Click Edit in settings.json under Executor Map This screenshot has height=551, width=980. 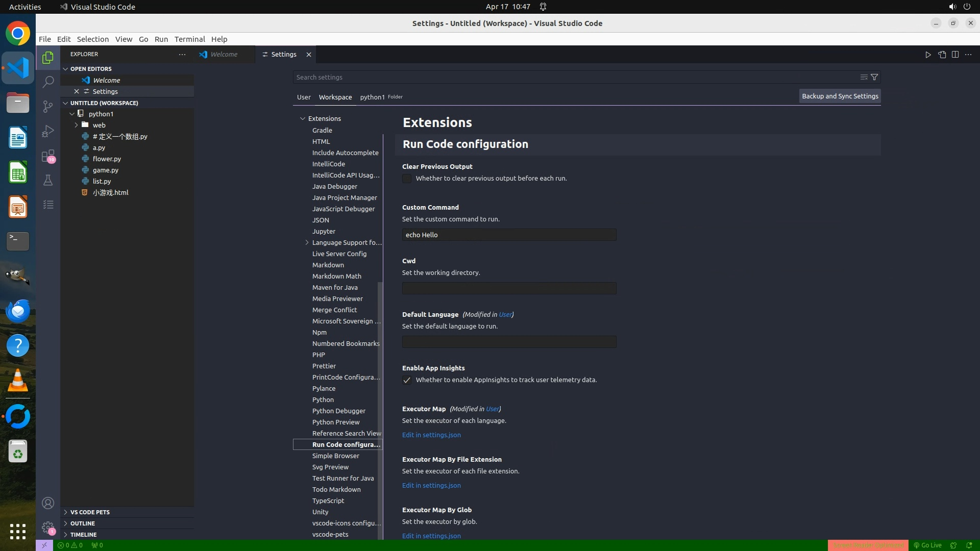(x=431, y=435)
